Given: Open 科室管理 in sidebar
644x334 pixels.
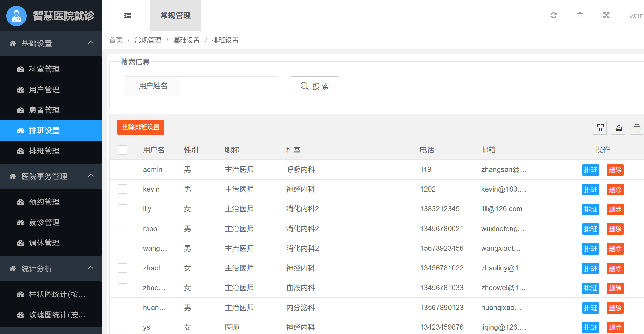Looking at the screenshot, I should pyautogui.click(x=51, y=69).
